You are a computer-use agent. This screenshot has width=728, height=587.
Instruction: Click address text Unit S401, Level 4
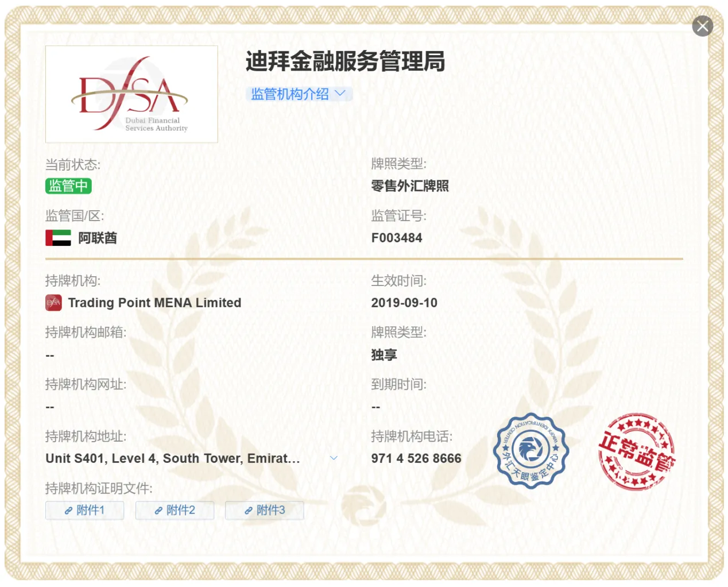[x=172, y=458]
